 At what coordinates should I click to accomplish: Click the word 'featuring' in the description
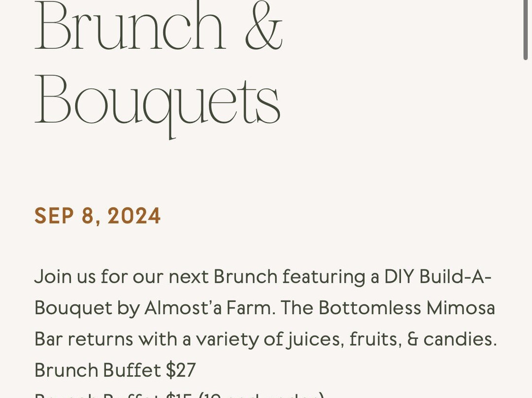click(x=324, y=277)
